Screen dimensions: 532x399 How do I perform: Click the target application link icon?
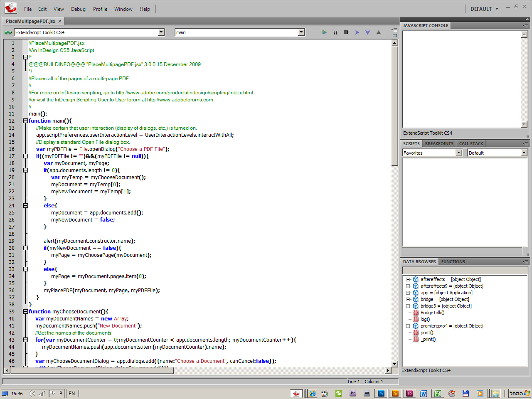coord(8,32)
